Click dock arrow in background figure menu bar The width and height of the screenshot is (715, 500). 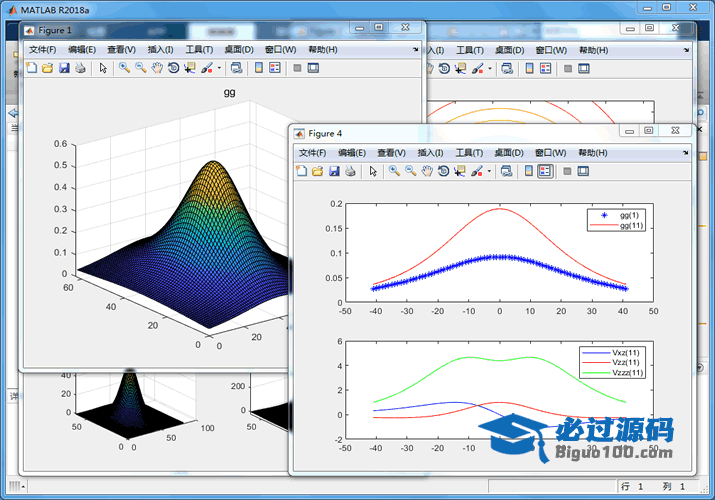coord(686,50)
